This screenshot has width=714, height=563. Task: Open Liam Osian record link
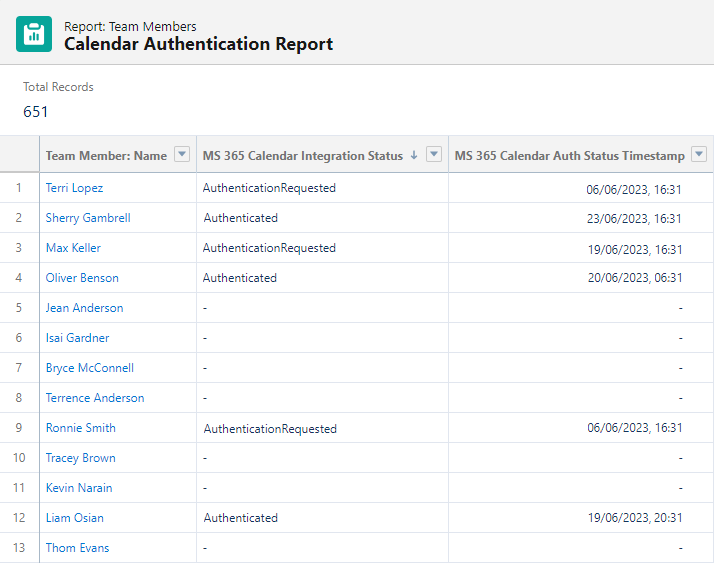[x=74, y=518]
